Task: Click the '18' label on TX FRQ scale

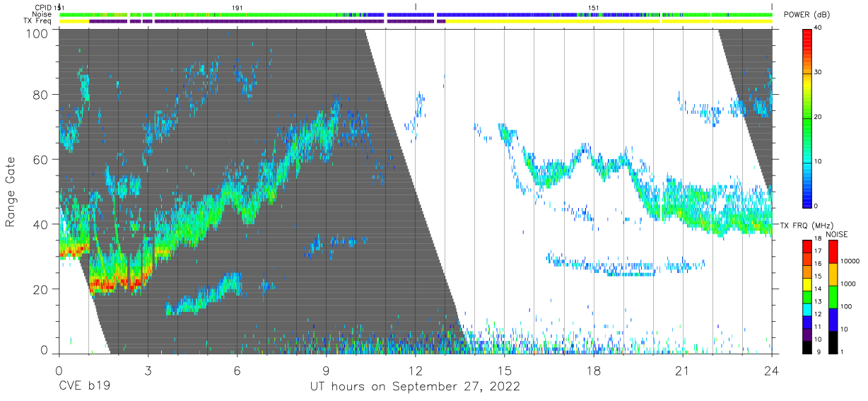Action: (x=817, y=240)
